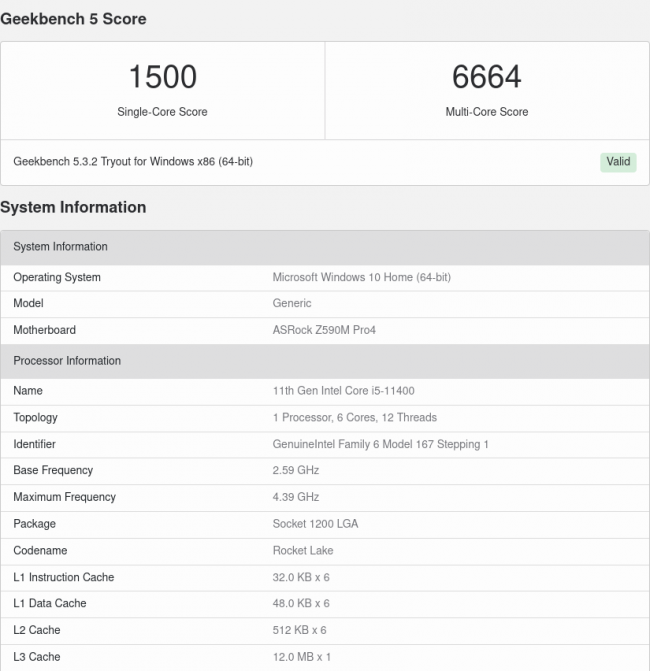Viewport: 650px width, 671px height.
Task: Click the Base Frequency 2.59 GHz value
Action: [x=295, y=470]
